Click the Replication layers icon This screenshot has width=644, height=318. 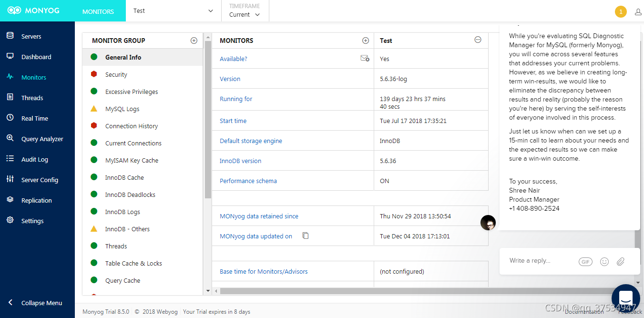tap(10, 200)
